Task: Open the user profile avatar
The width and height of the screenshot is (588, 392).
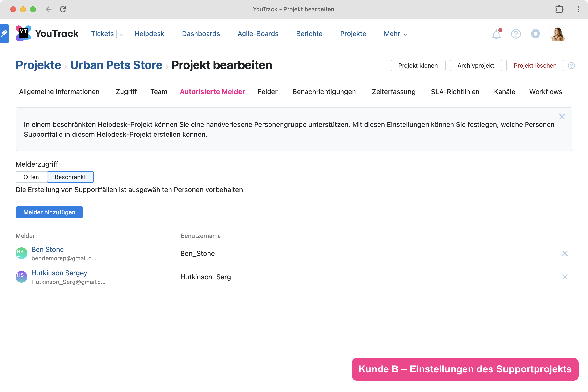Action: 558,34
